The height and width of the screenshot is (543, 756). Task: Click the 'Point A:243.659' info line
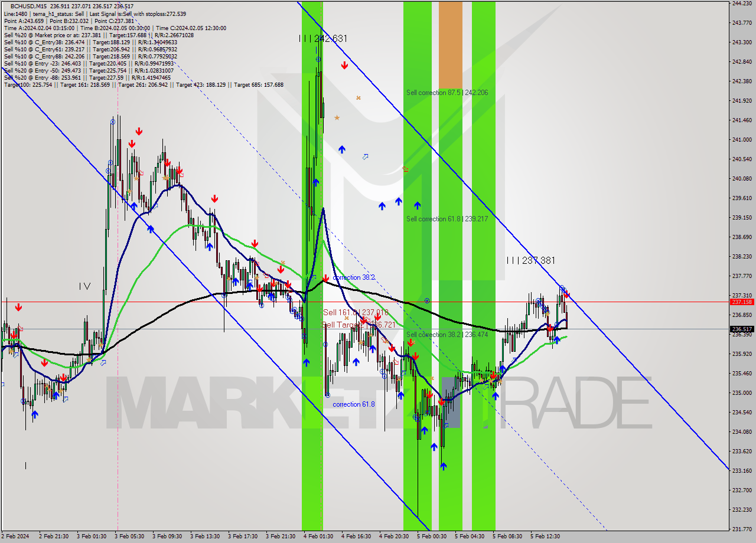(x=69, y=21)
